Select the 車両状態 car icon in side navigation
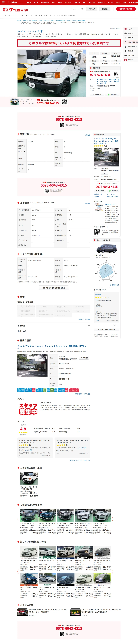The width and height of the screenshot is (138, 644). click(x=125, y=33)
